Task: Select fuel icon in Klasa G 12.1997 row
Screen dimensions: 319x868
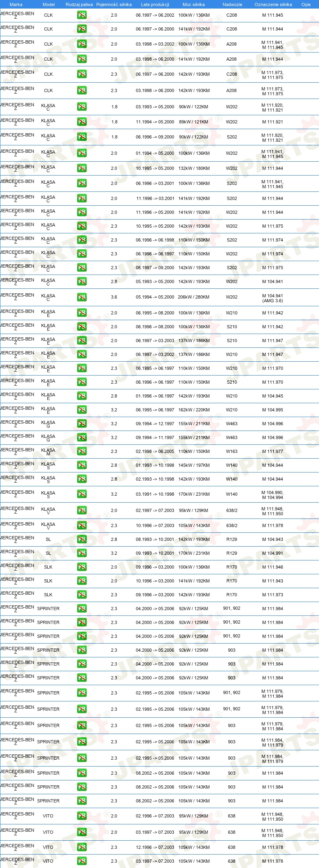Action: pos(82,424)
